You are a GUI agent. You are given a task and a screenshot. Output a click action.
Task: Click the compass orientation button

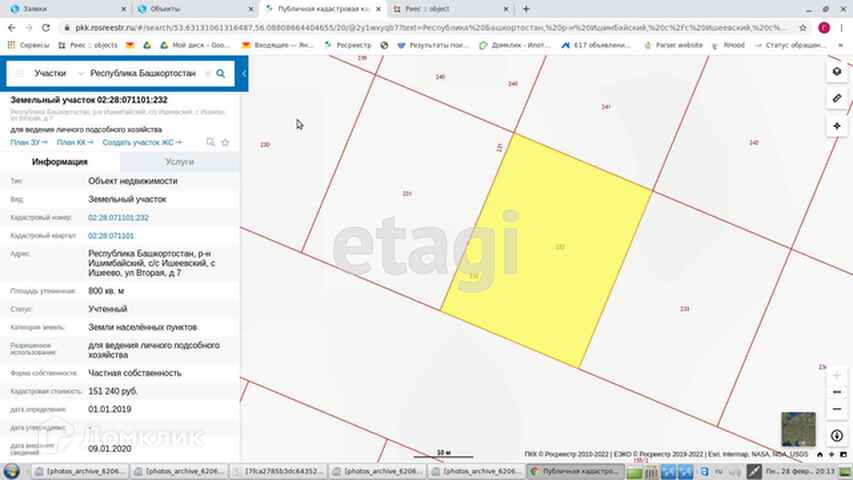click(x=837, y=435)
